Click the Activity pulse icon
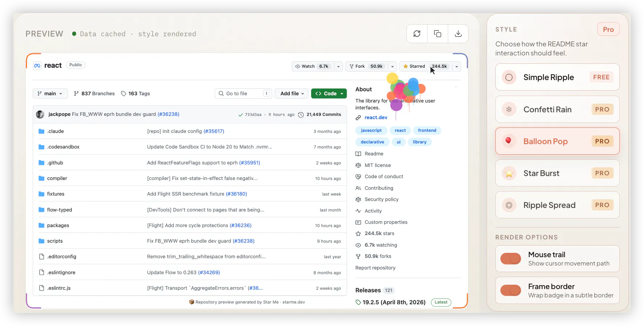The height and width of the screenshot is (326, 644). [358, 211]
